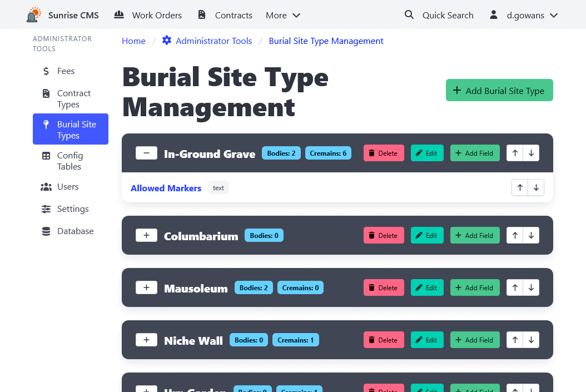Click the Settings sliders icon

[46, 209]
